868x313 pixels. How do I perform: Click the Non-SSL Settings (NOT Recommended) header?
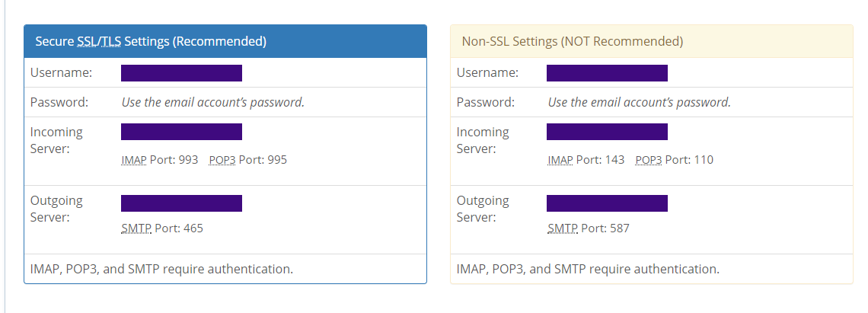click(572, 41)
